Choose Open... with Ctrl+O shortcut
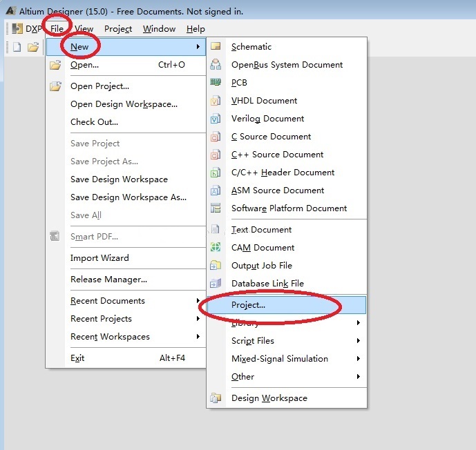476x450 pixels. [126, 65]
